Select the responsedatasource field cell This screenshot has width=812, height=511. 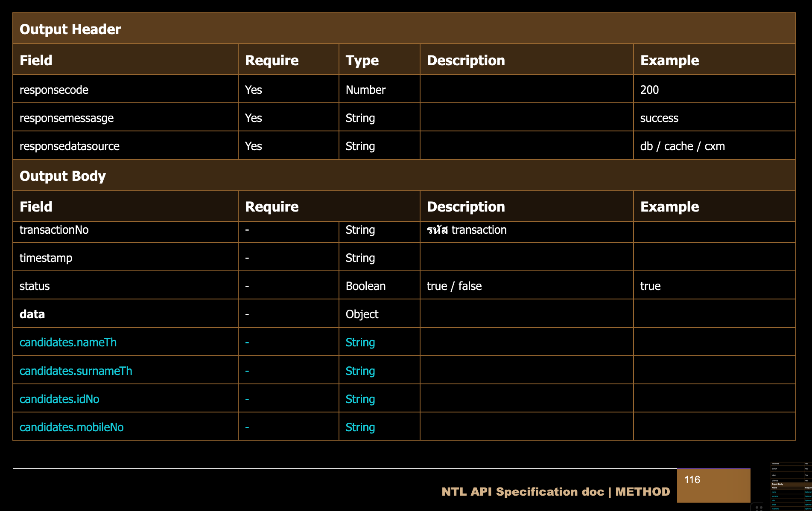(70, 146)
